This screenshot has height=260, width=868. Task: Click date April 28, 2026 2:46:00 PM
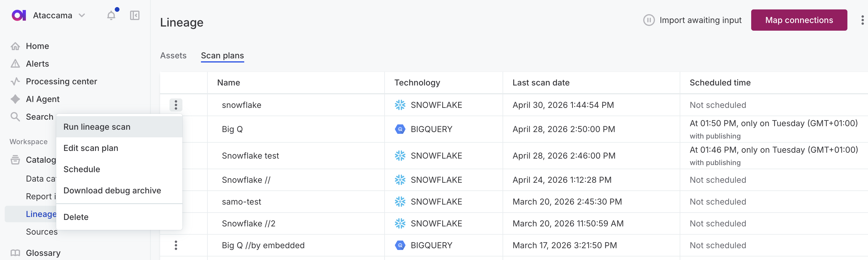(564, 156)
